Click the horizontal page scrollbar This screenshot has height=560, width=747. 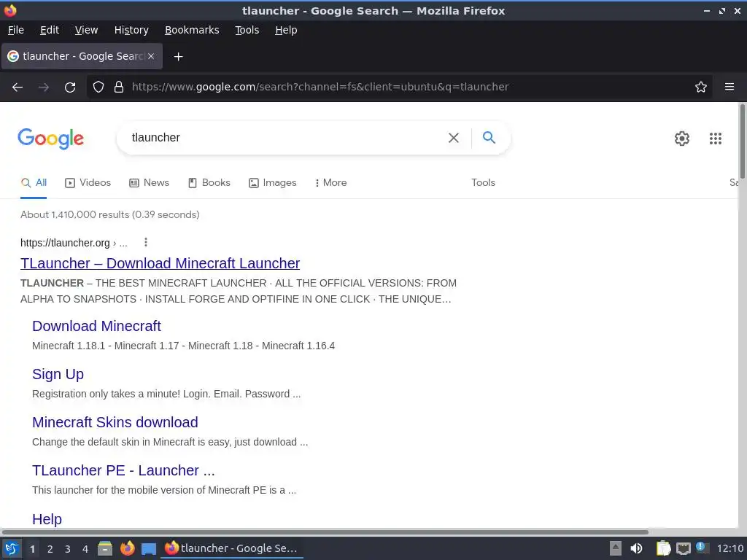(x=325, y=532)
